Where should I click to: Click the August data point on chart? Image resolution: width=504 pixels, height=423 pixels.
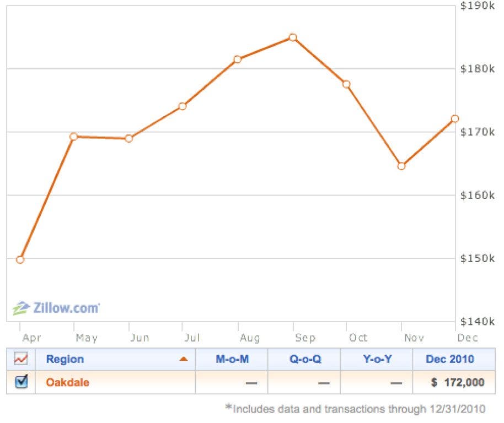coord(237,59)
